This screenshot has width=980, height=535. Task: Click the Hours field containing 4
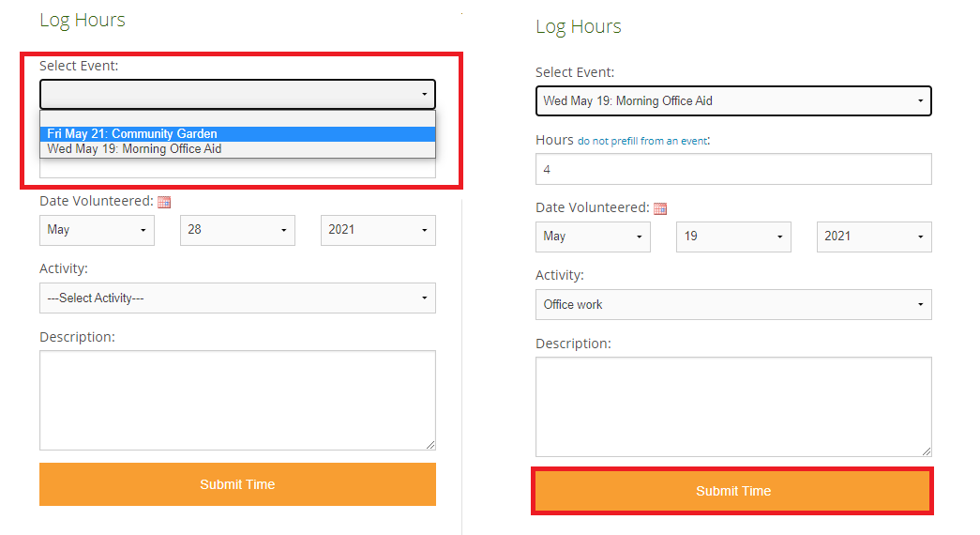733,169
